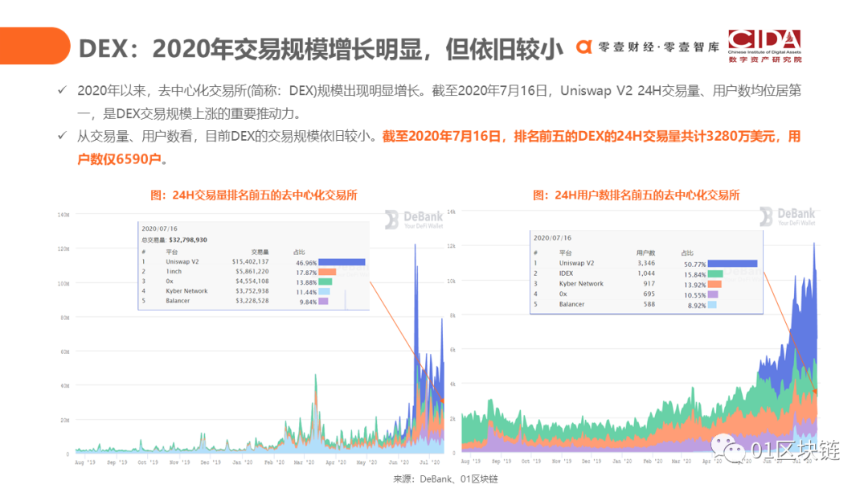Click the value $15,402,137 in the volume table
The height and width of the screenshot is (489, 868).
click(250, 261)
